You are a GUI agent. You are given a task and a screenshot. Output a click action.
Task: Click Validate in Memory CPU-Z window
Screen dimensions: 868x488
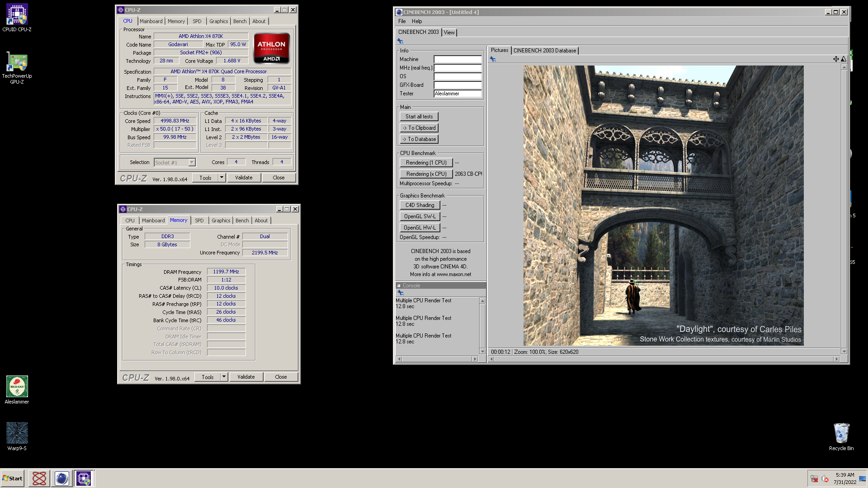pos(246,377)
